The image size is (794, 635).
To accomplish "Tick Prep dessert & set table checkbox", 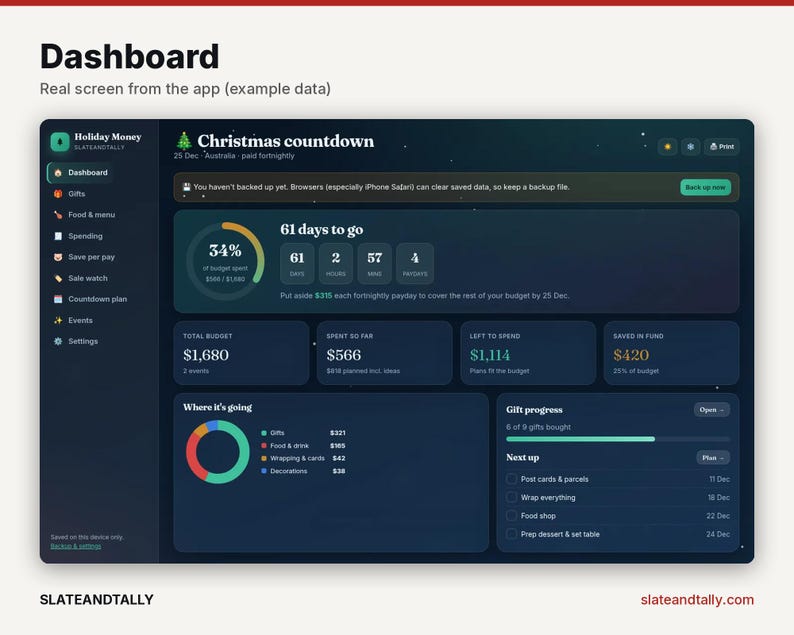I will [511, 534].
